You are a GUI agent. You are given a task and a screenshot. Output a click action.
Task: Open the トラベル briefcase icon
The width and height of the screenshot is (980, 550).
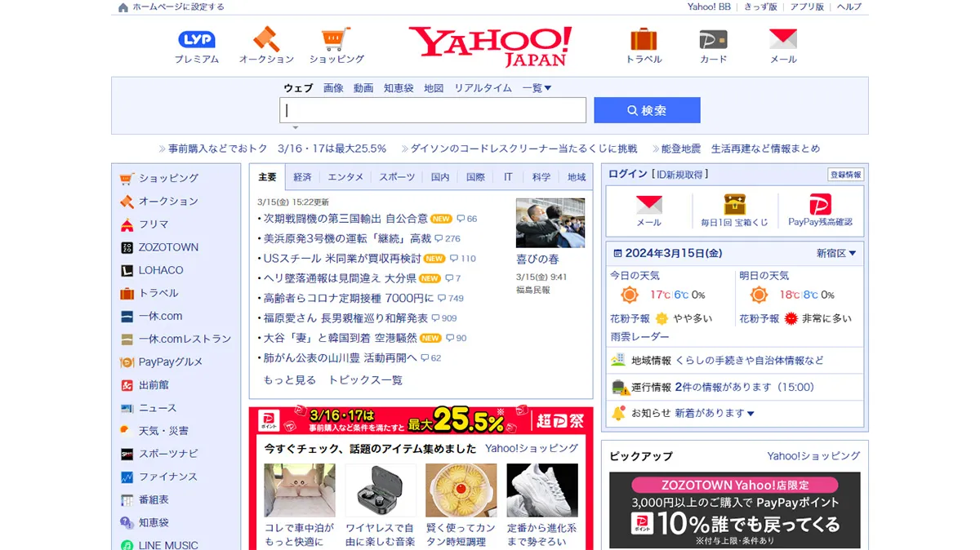[643, 39]
